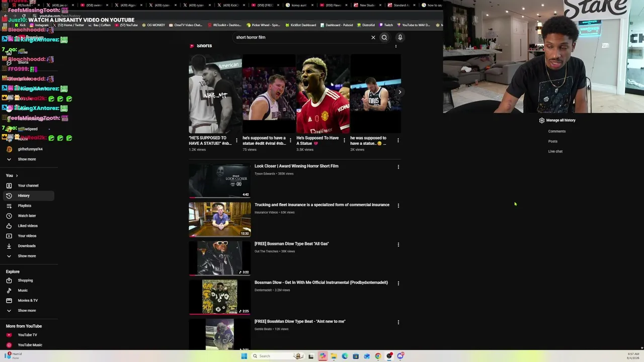Open the Comments history link
The image size is (644, 362).
tap(556, 131)
